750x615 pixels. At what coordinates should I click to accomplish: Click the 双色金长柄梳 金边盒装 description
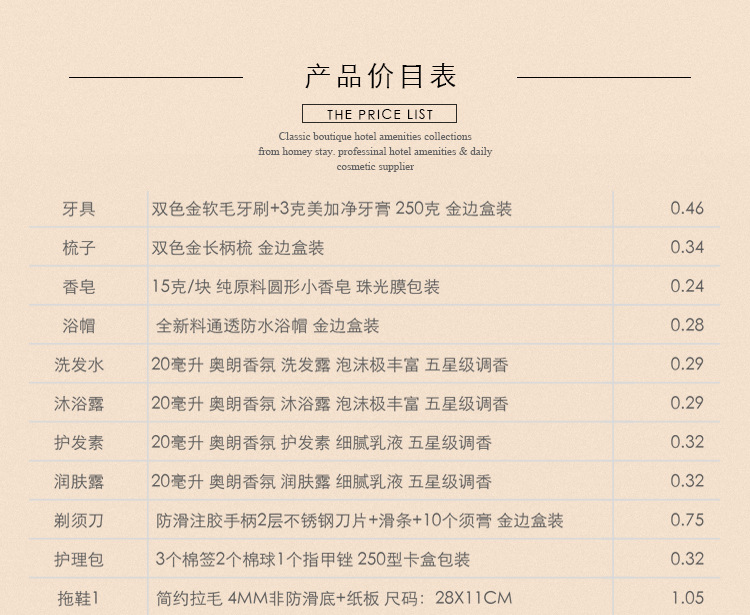tap(238, 248)
